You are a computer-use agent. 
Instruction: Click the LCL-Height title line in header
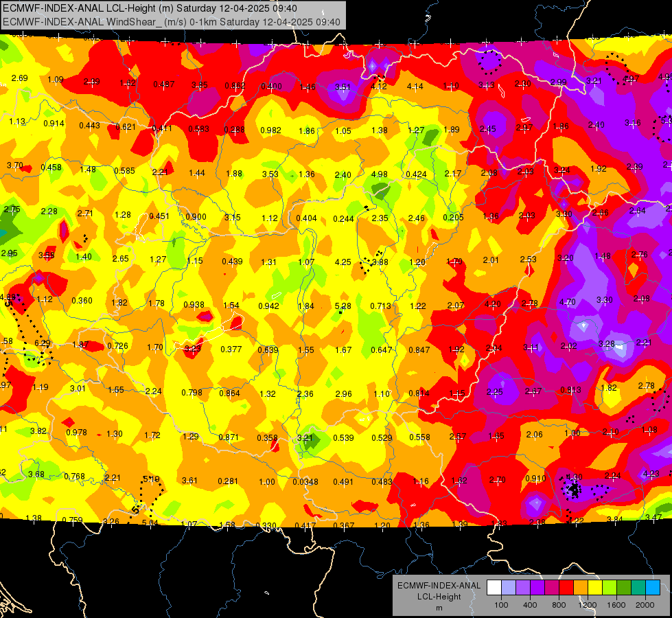click(x=150, y=8)
